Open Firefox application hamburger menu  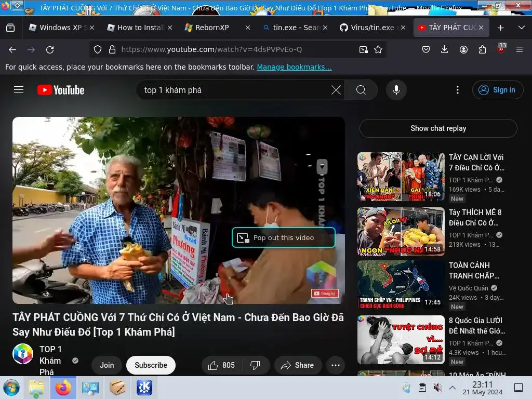(x=520, y=49)
